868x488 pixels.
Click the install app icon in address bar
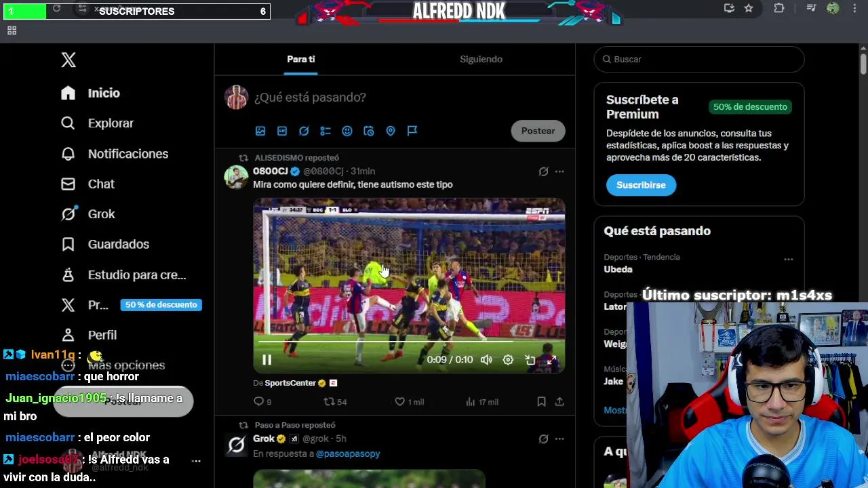click(x=729, y=8)
